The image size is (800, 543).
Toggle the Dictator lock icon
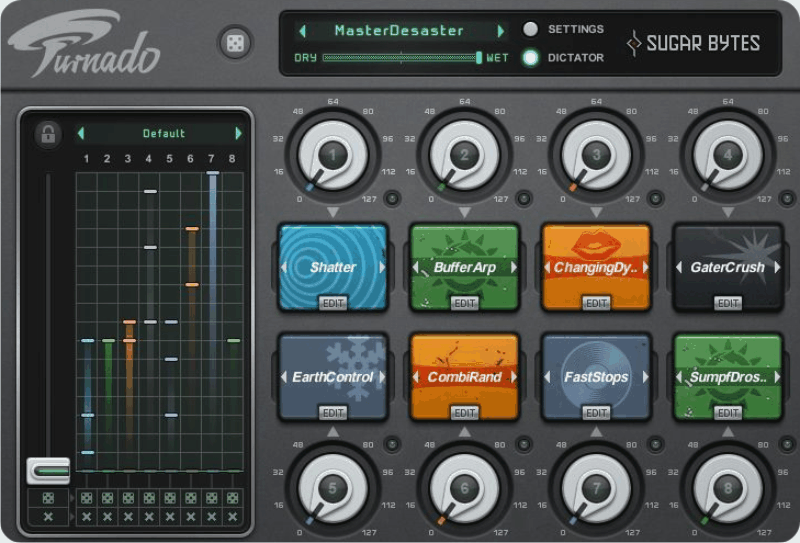[46, 134]
